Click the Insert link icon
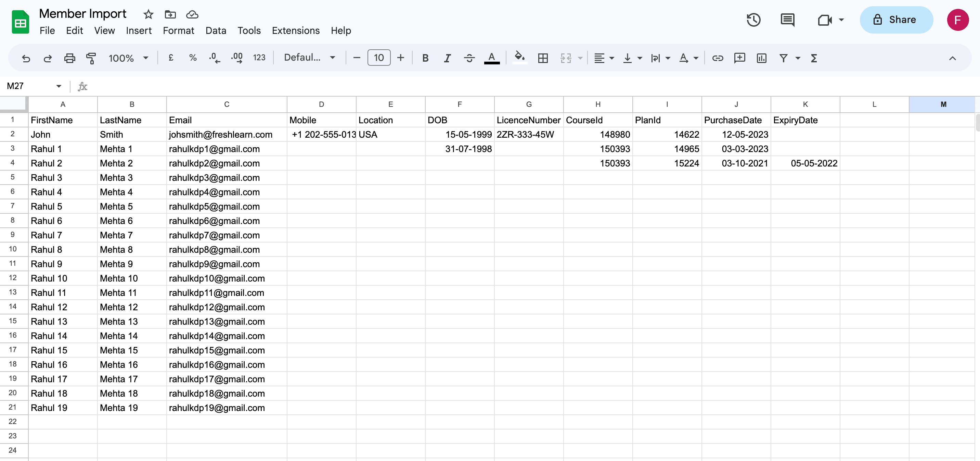This screenshot has width=980, height=461. click(x=718, y=58)
